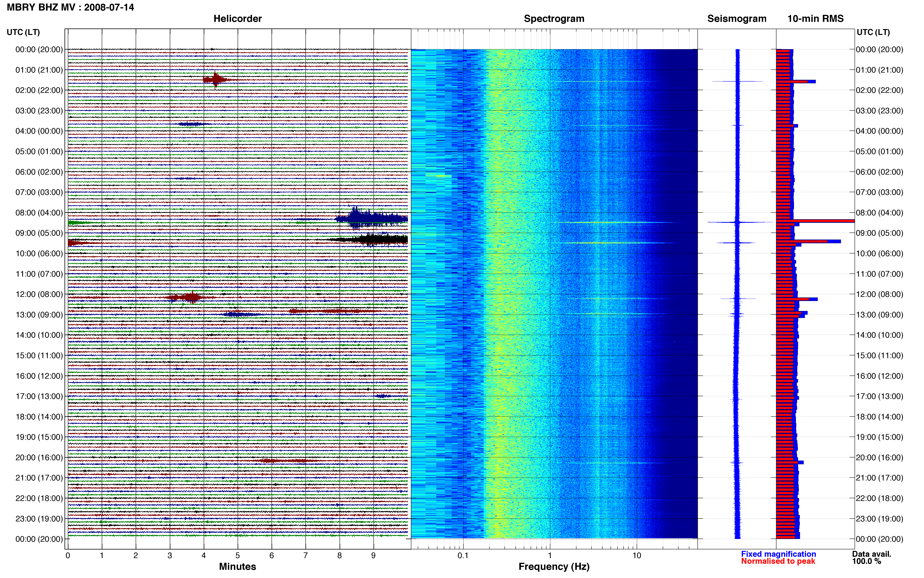This screenshot has height=578, width=924.
Task: Click the 'Fixed magnification' legend text
Action: tap(778, 554)
